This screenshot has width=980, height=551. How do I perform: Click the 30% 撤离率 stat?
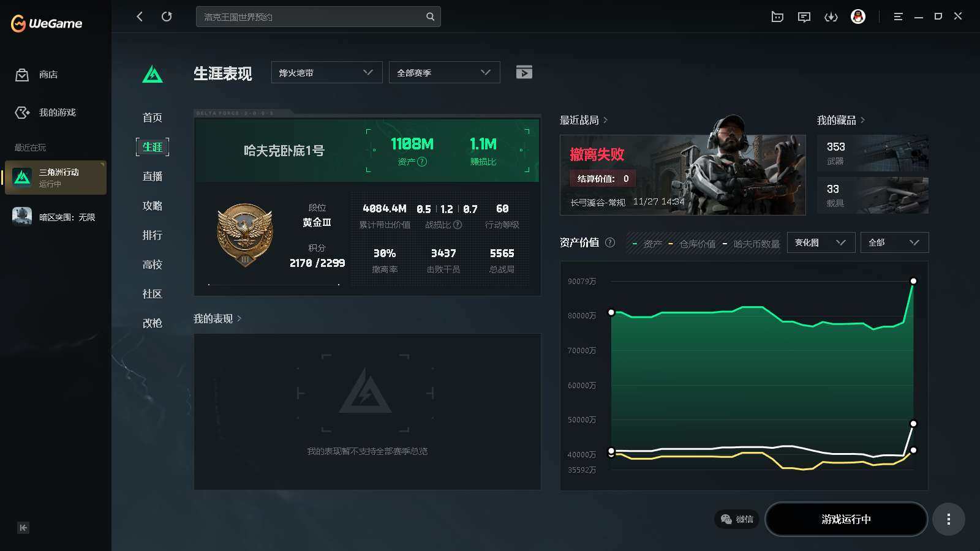pyautogui.click(x=385, y=253)
